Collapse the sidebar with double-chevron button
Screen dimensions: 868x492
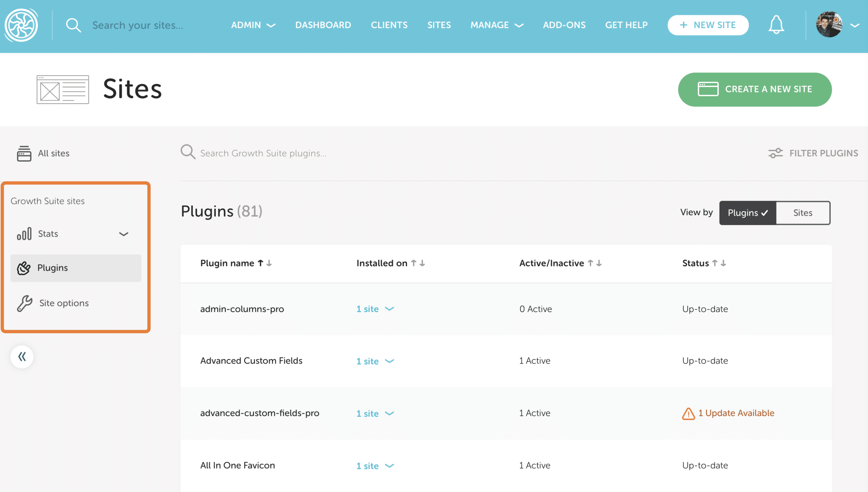[x=22, y=356]
